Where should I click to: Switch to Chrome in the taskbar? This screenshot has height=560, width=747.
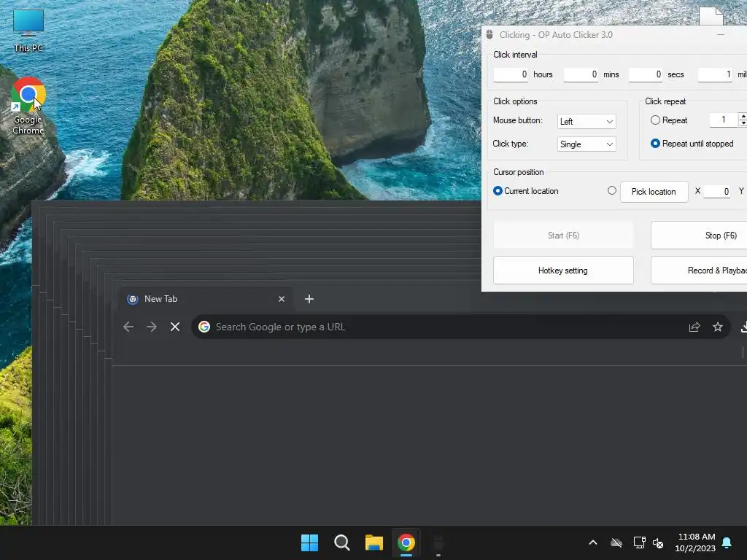click(x=406, y=542)
